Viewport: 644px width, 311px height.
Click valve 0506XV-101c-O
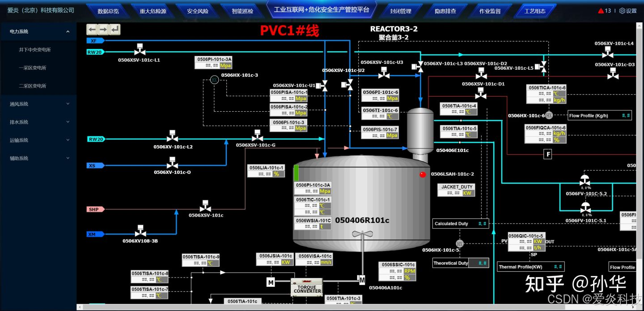point(173,163)
